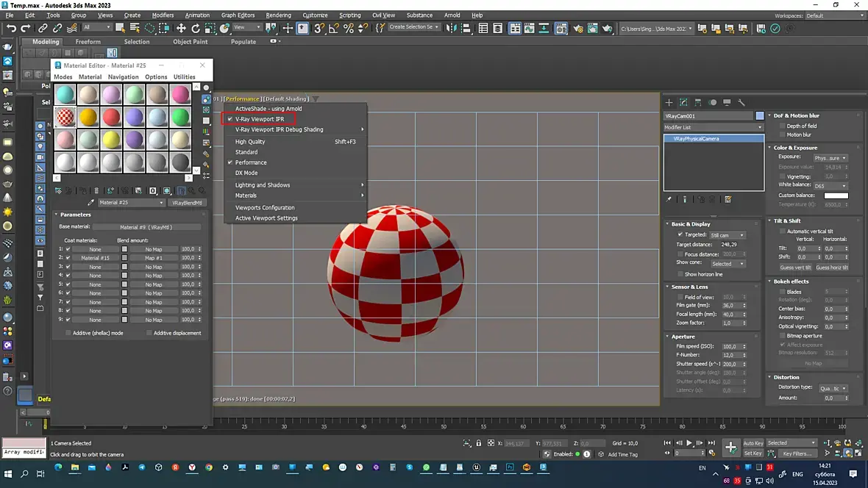Click the Angle Snap toggle icon
Viewport: 868px width, 488px height.
[334, 28]
